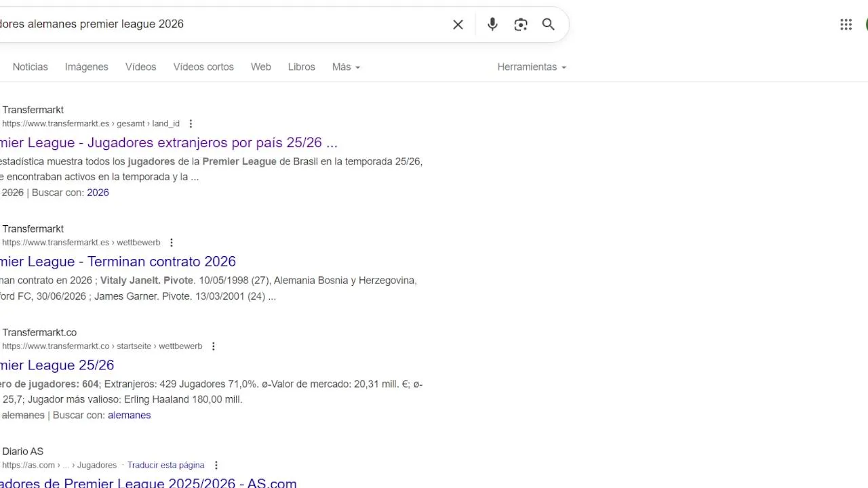
Task: Click the transfermarkt.es wettbewerb URL
Action: pyautogui.click(x=81, y=243)
